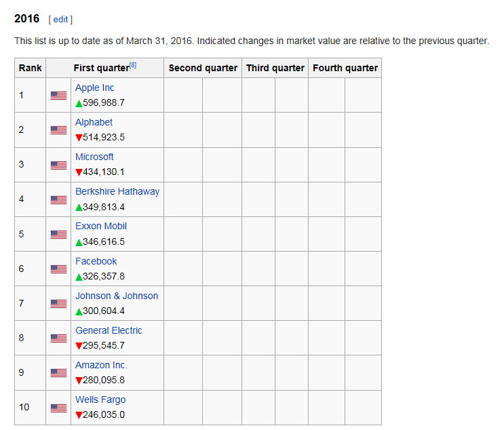Click rank number 10 cell
This screenshot has height=430, width=504.
31,408
